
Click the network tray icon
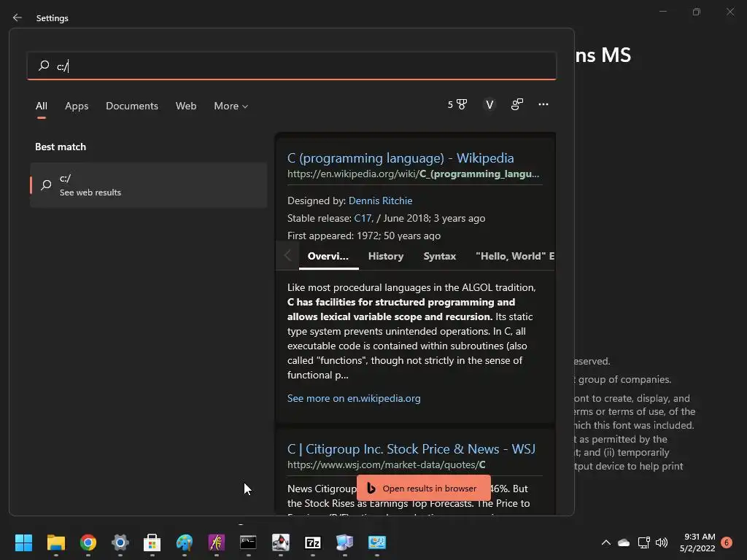(643, 542)
